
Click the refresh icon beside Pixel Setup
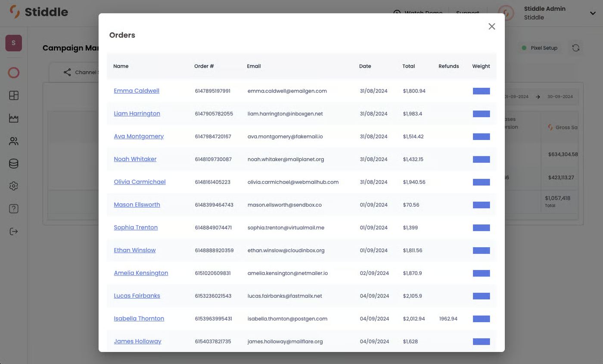click(576, 48)
